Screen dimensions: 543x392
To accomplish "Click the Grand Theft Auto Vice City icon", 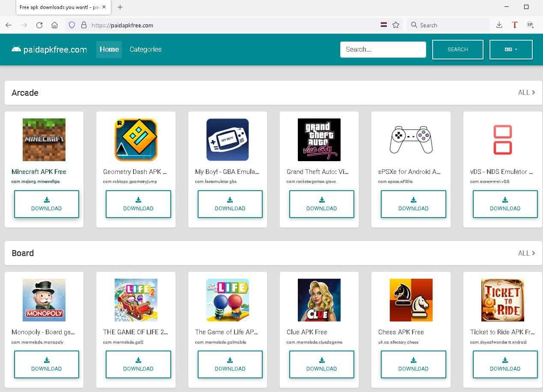I will point(319,140).
